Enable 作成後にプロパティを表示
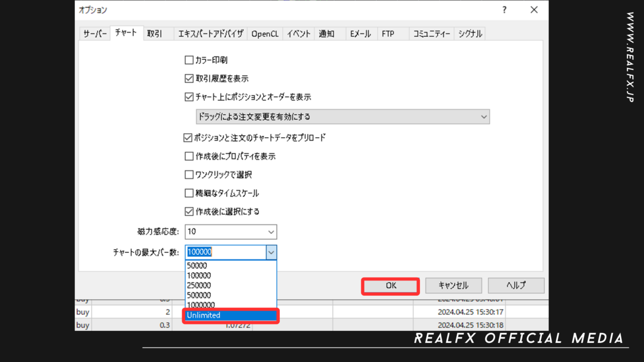The height and width of the screenshot is (362, 644). point(189,156)
